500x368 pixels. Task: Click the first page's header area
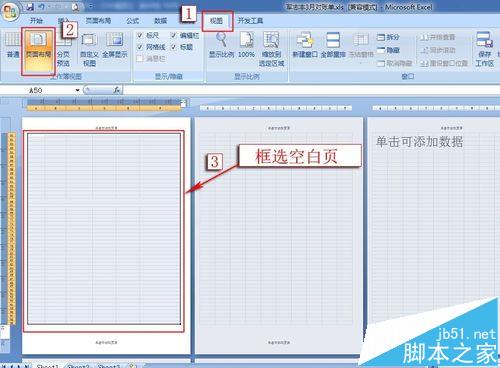pyautogui.click(x=106, y=128)
